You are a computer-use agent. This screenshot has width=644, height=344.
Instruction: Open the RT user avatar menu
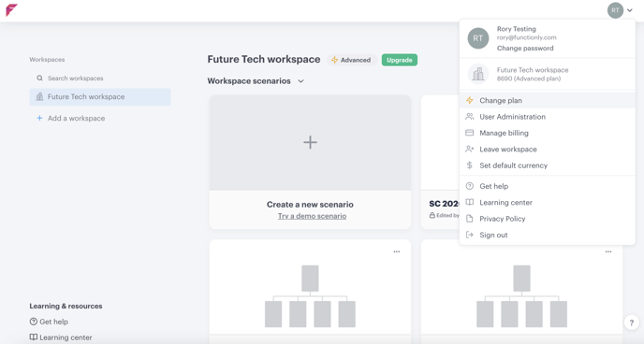pos(615,10)
